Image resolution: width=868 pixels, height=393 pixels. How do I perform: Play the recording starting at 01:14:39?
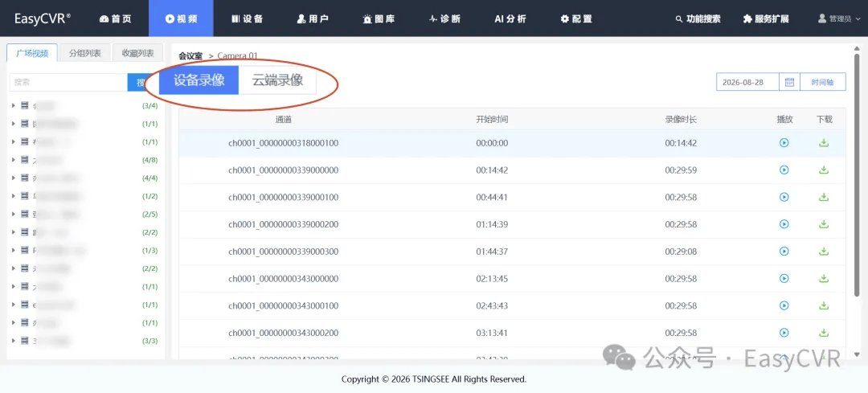tap(784, 224)
